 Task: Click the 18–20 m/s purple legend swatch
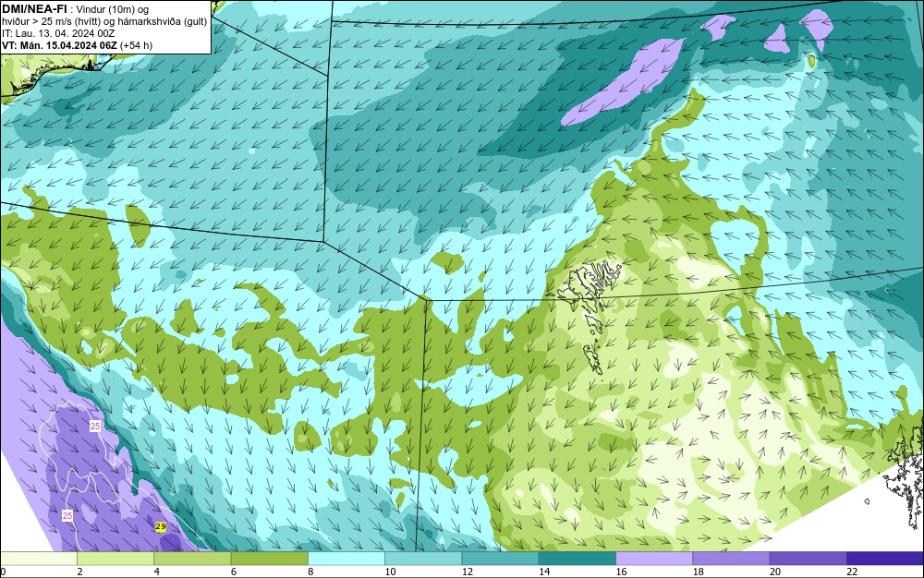pos(731,558)
